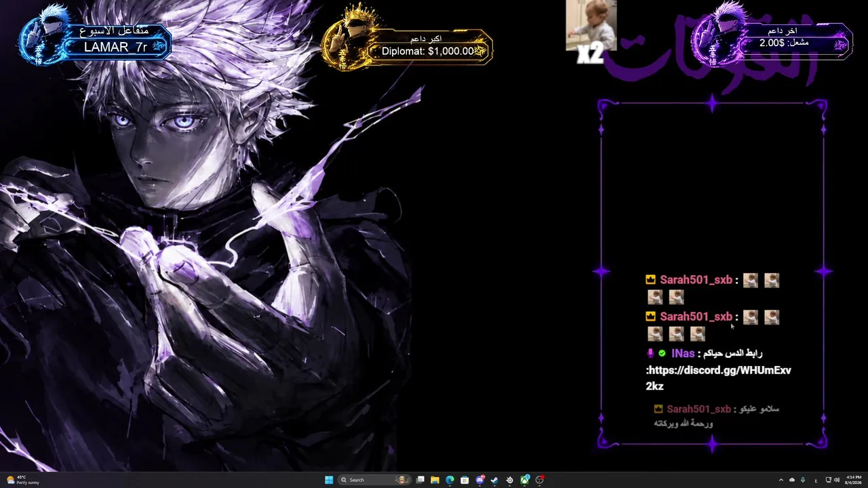Screen dimensions: 868x488
Task: Open the Windows Start menu
Action: [329, 480]
